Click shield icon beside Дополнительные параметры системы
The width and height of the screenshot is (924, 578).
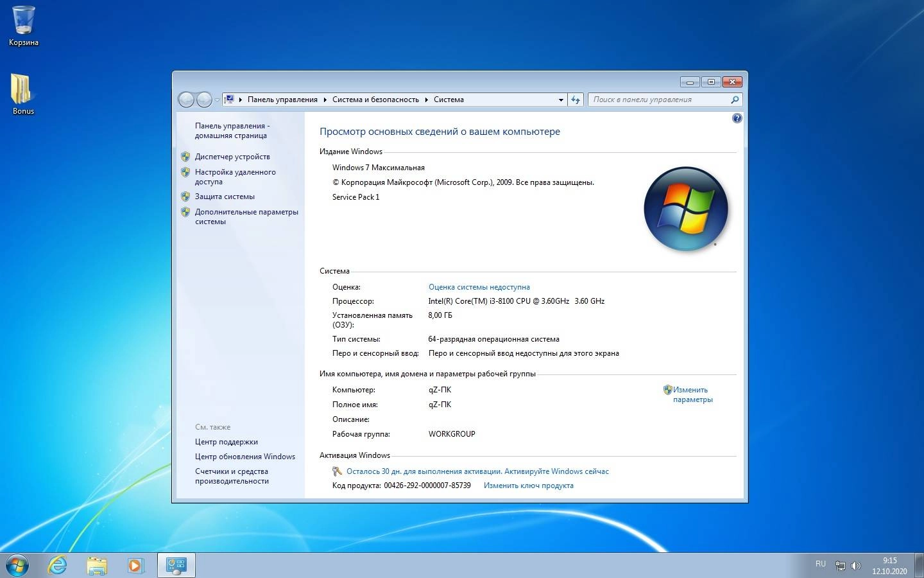pos(185,212)
